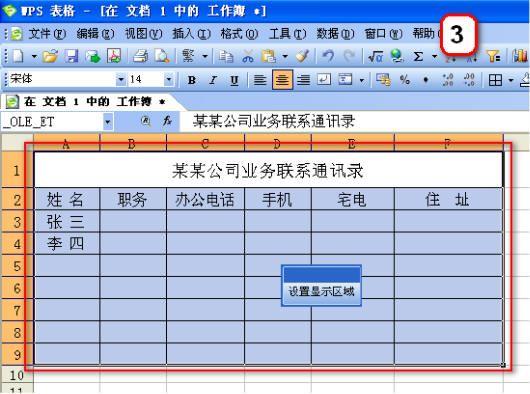Open the New document dropdown arrow
This screenshot has width=530, height=394.
pyautogui.click(x=34, y=56)
